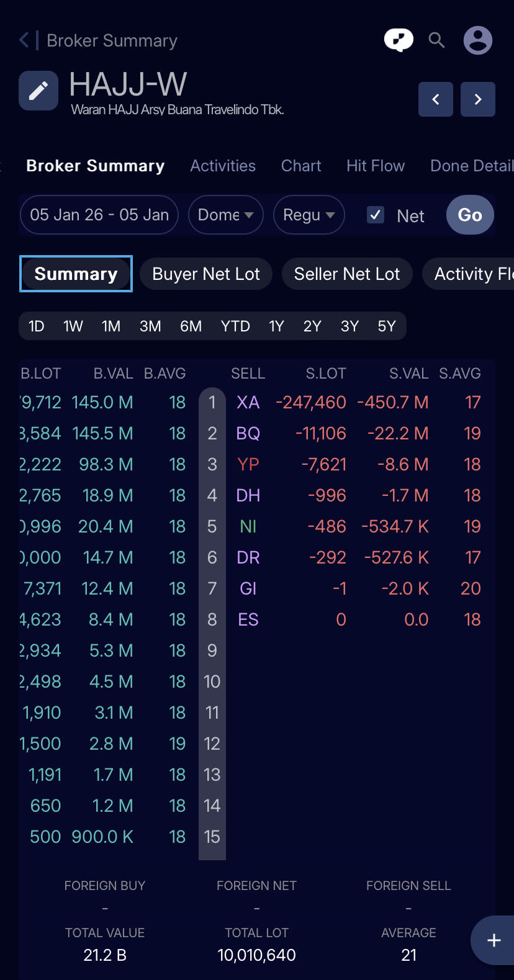Open the chat bubble icon

[x=399, y=40]
